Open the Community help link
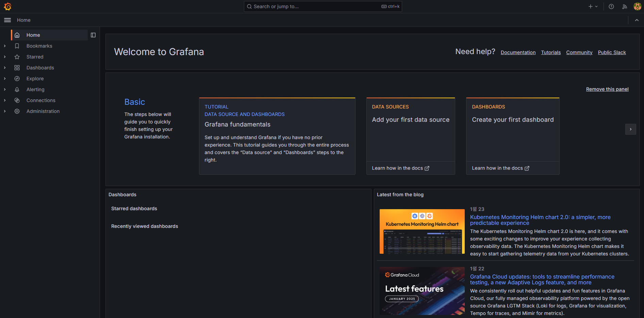Image resolution: width=644 pixels, height=318 pixels. click(x=579, y=52)
